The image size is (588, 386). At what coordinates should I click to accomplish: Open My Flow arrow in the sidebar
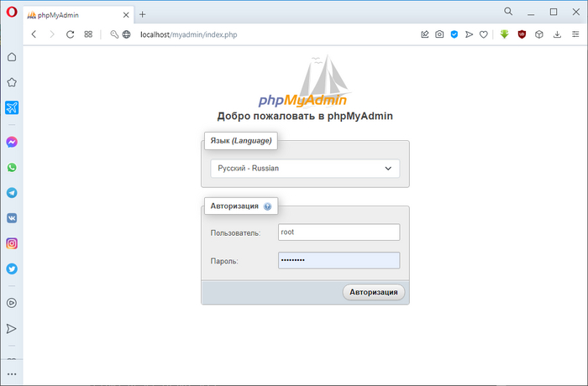[12, 329]
